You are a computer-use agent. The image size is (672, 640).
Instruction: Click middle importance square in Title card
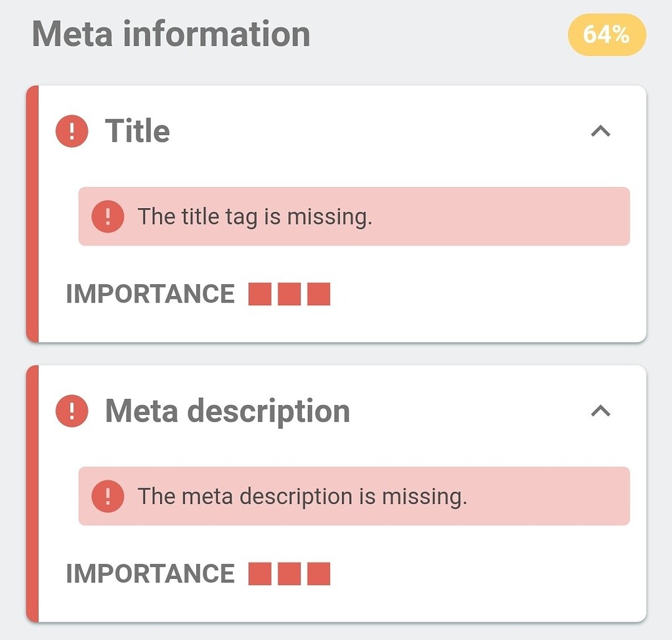click(289, 294)
